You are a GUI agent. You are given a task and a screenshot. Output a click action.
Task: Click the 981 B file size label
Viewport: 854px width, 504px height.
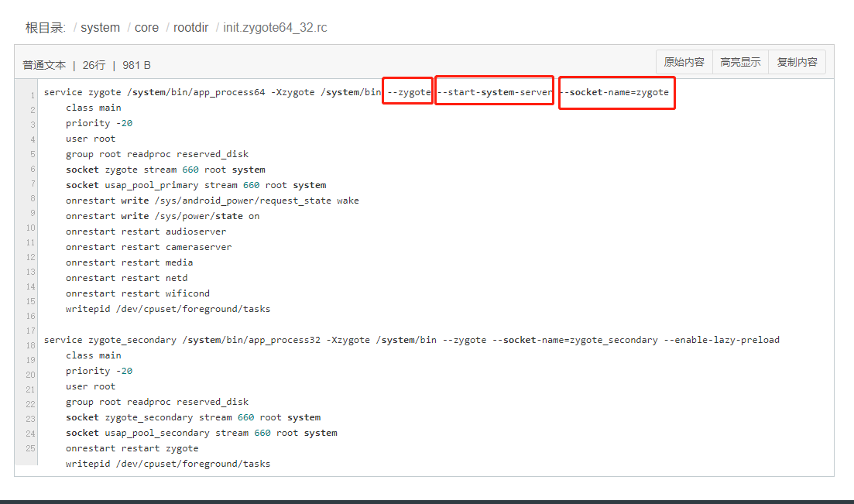coord(136,65)
